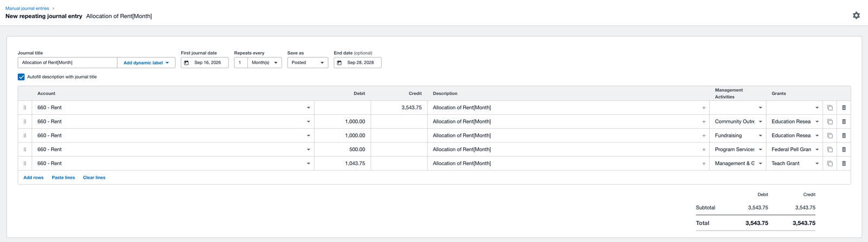Click the Grants column header

pos(778,94)
